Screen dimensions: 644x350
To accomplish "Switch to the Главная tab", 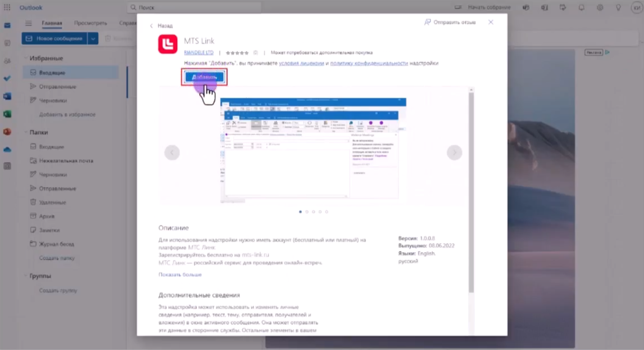I will click(x=52, y=23).
